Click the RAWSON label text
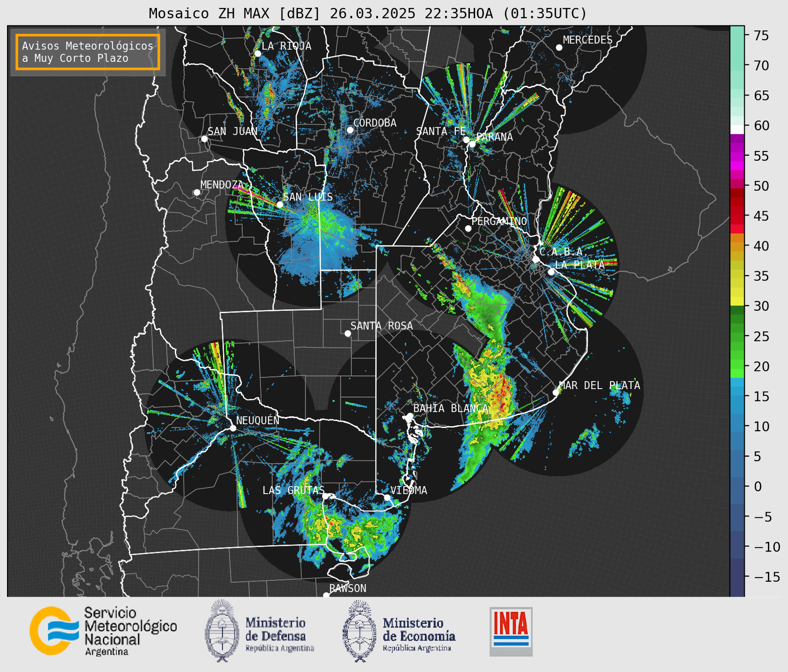 pos(348,588)
